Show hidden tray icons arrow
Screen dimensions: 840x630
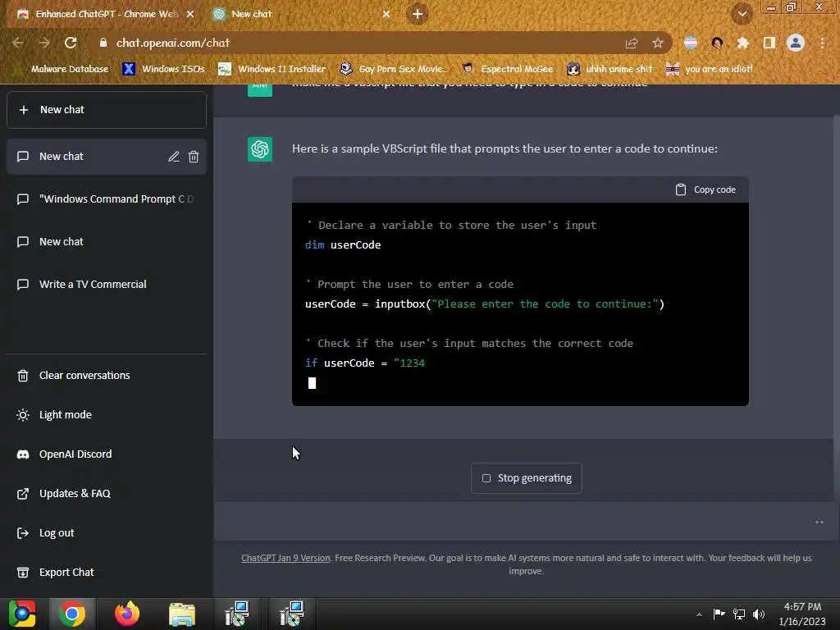pyautogui.click(x=699, y=614)
